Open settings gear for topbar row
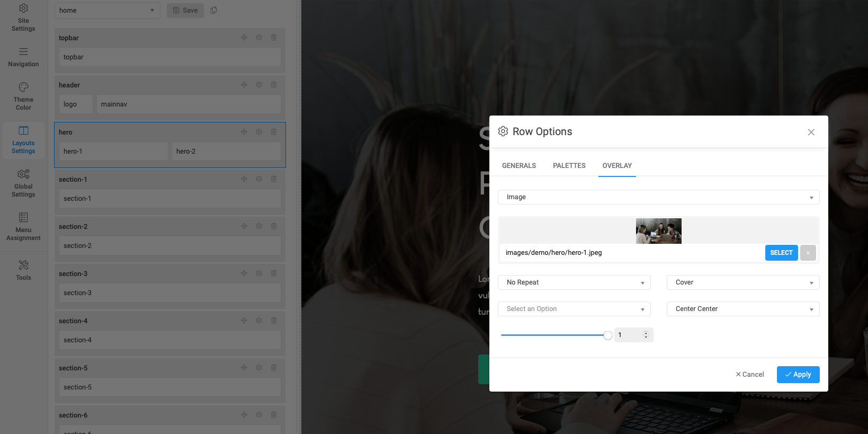Image resolution: width=868 pixels, height=434 pixels. pyautogui.click(x=259, y=38)
